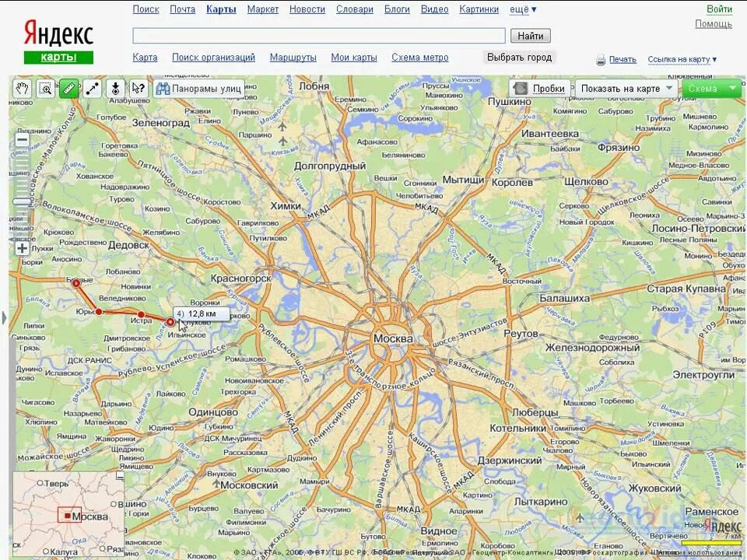Open the green Схема map type dropdown
Screen dimensions: 747x560
pos(712,89)
